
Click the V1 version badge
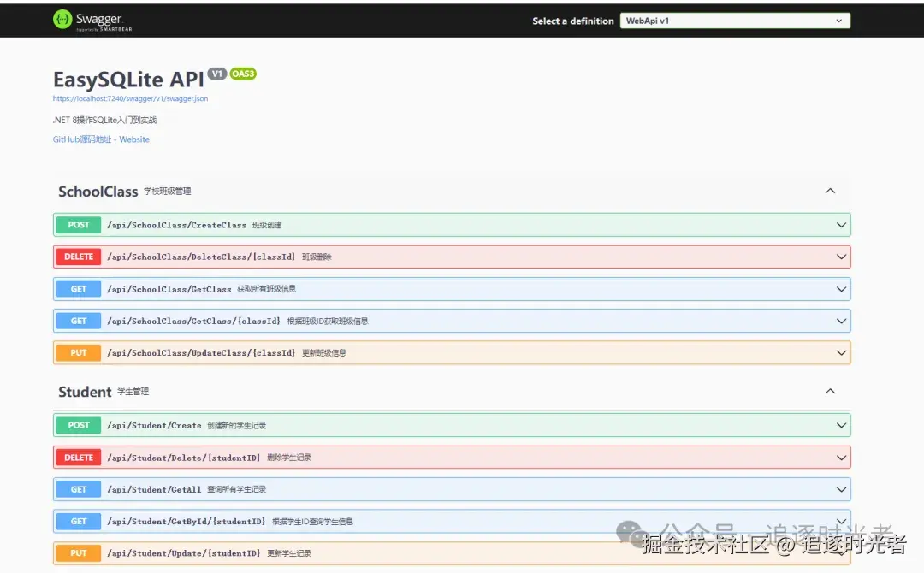click(x=216, y=74)
